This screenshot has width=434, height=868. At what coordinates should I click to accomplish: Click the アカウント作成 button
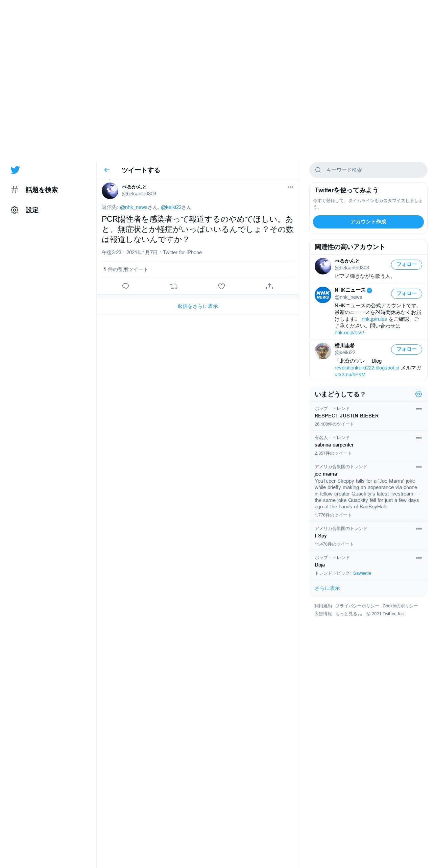368,222
